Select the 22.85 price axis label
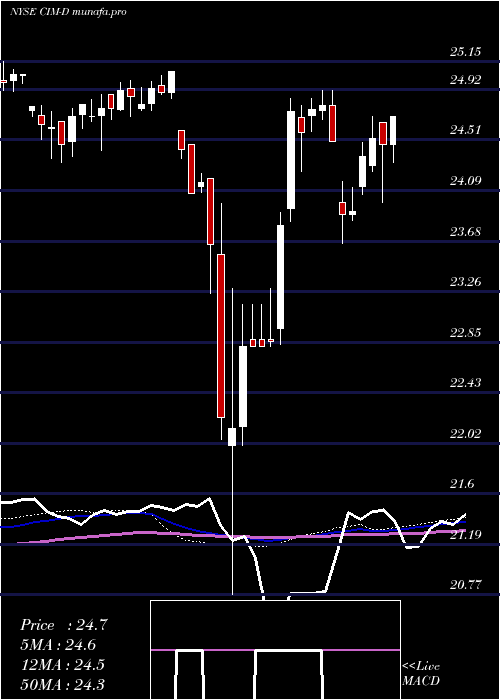Screen dimensions: 500x700 466,333
